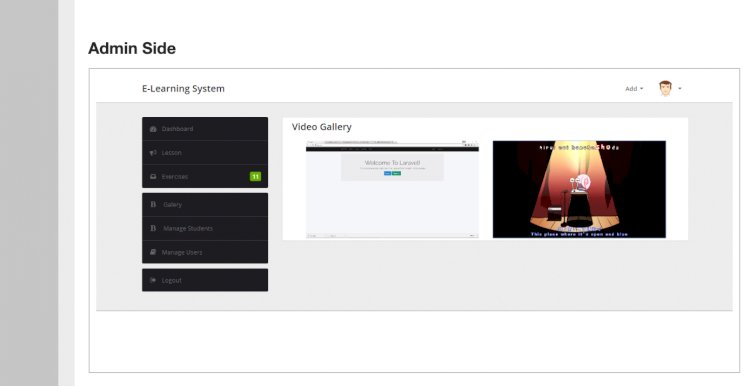Click the Admin Side heading
The height and width of the screenshot is (386, 750).
pos(132,48)
